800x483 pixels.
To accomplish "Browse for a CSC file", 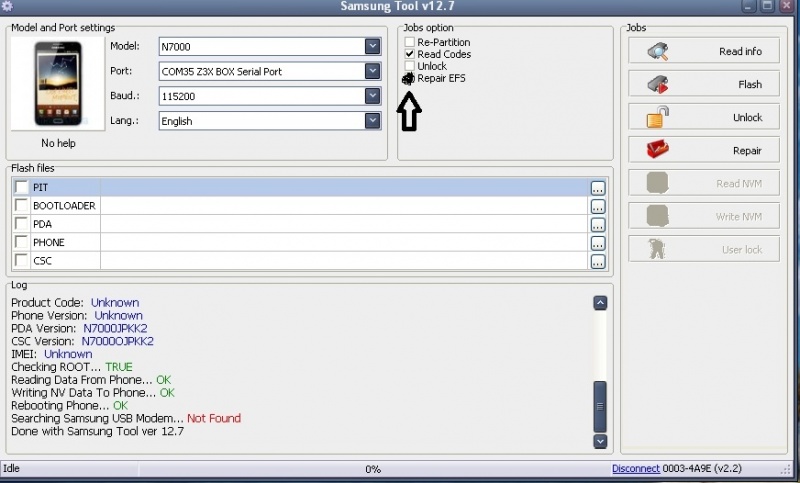I will [597, 261].
